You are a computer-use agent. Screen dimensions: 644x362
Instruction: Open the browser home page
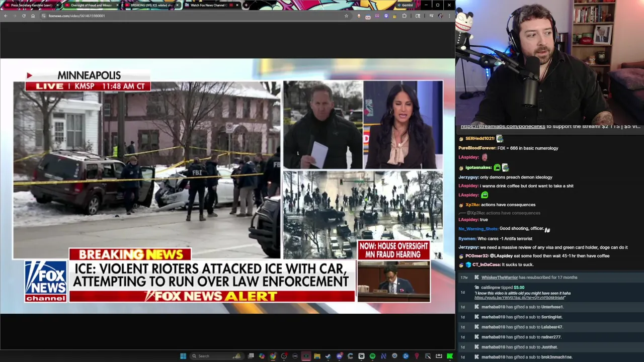pos(33,16)
